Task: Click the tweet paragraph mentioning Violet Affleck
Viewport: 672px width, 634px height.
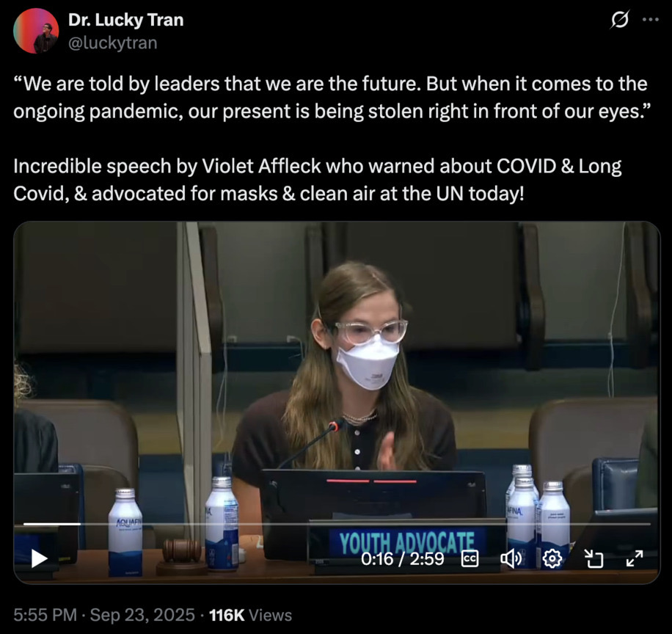Action: click(x=317, y=180)
